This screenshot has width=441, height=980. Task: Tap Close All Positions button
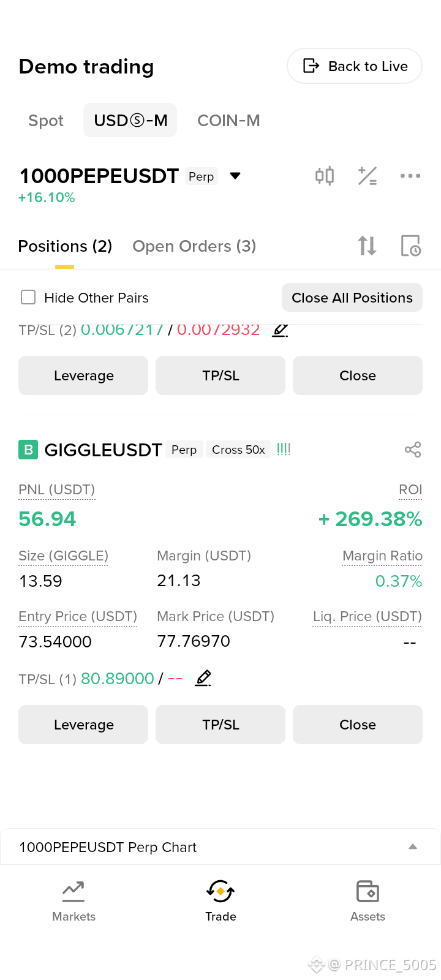pos(352,298)
